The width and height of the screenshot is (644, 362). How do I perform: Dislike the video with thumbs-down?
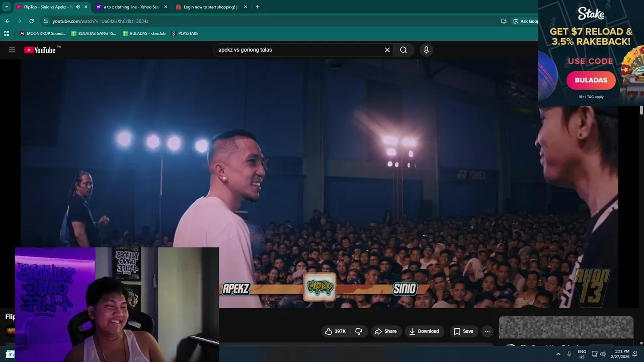(359, 331)
